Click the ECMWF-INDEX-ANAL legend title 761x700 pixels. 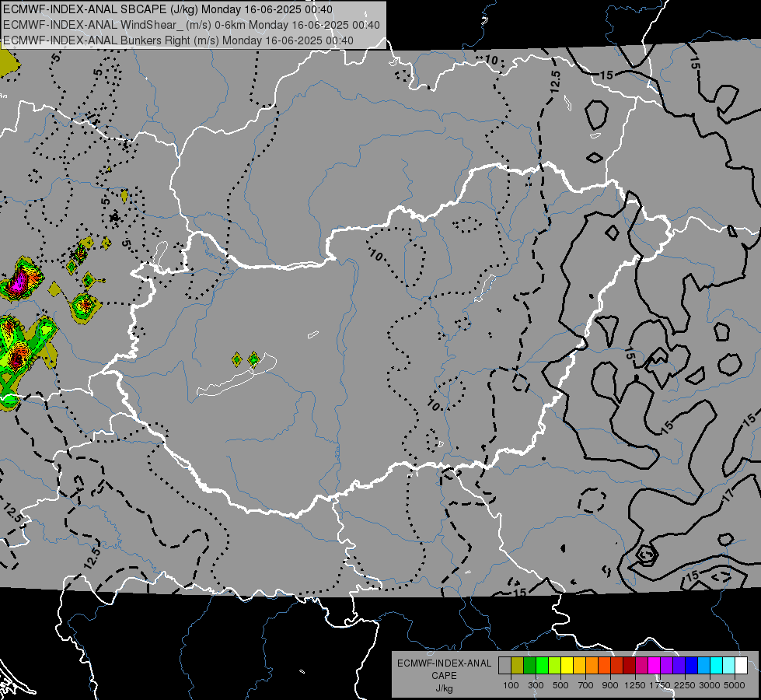[445, 663]
